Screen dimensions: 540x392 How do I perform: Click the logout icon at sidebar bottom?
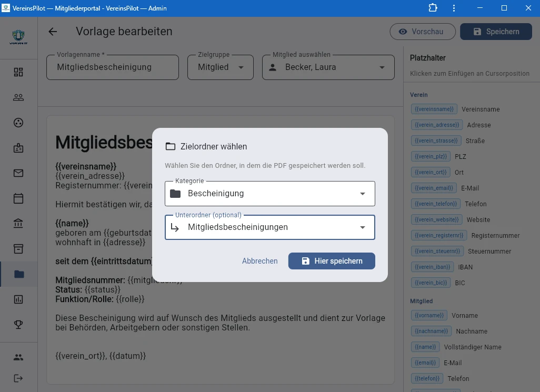(18, 378)
